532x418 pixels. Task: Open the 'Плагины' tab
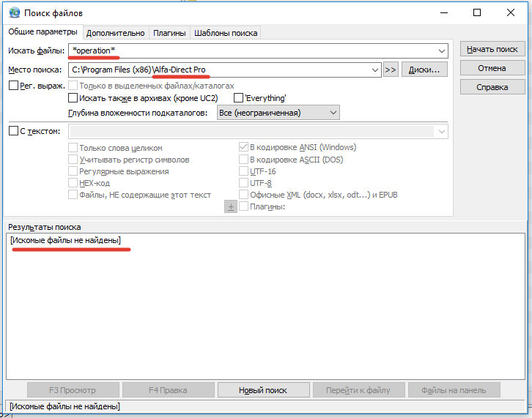(169, 33)
